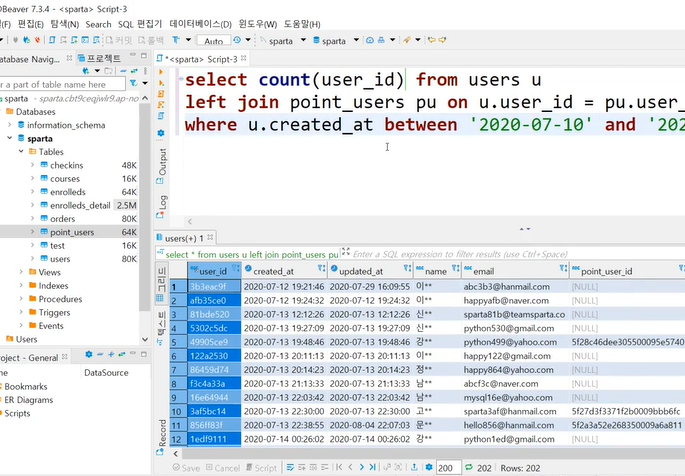Click the Rollback toolbar button
685x476 pixels.
point(151,40)
